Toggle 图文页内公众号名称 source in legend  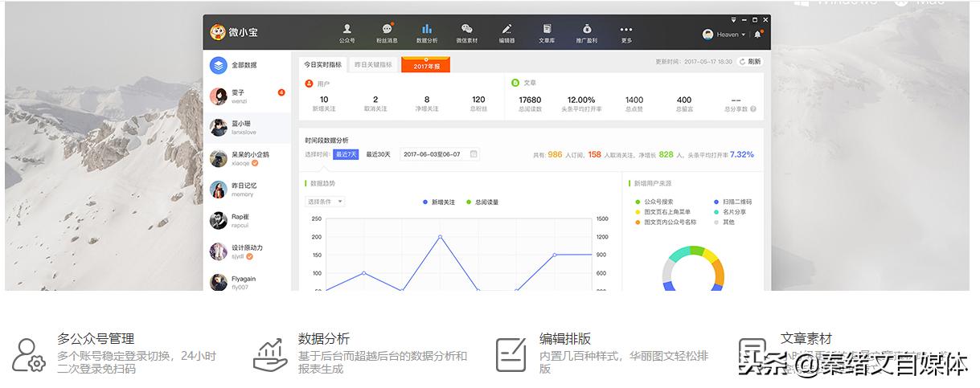[x=666, y=222]
